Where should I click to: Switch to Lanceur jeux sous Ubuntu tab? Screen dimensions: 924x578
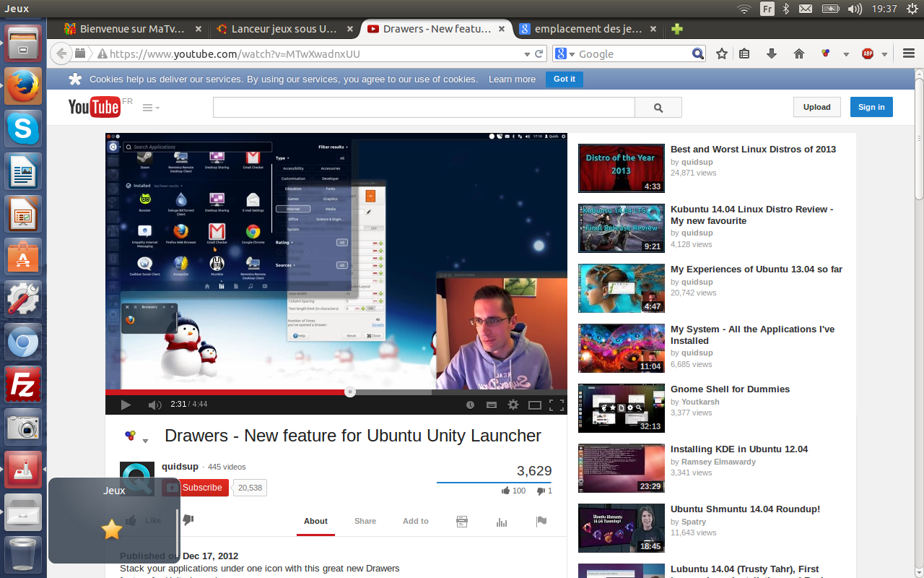coord(284,29)
